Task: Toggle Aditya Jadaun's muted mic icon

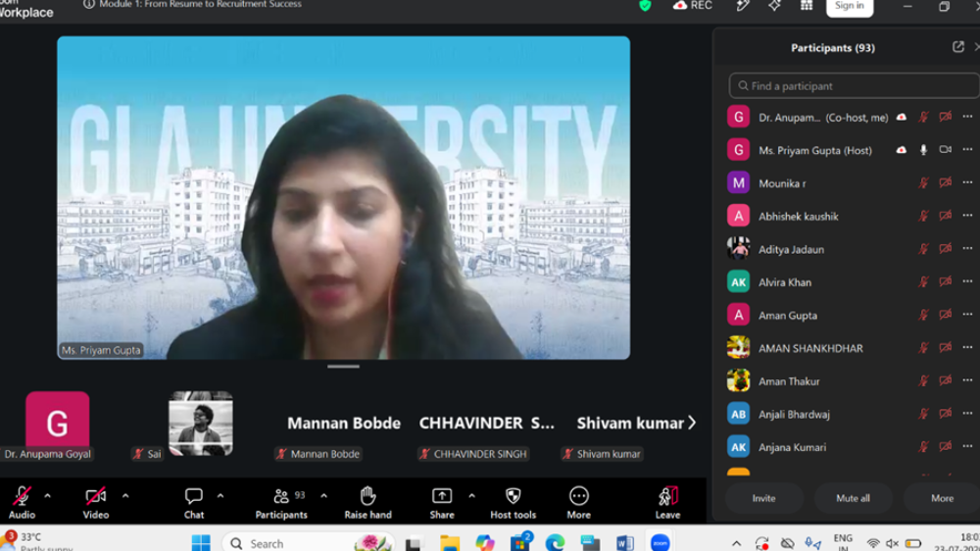Action: 923,249
